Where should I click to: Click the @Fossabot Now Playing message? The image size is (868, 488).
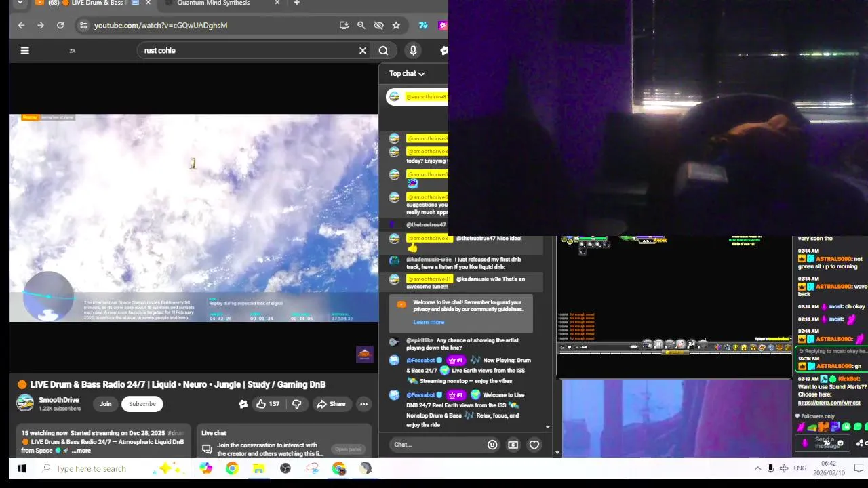coord(465,370)
